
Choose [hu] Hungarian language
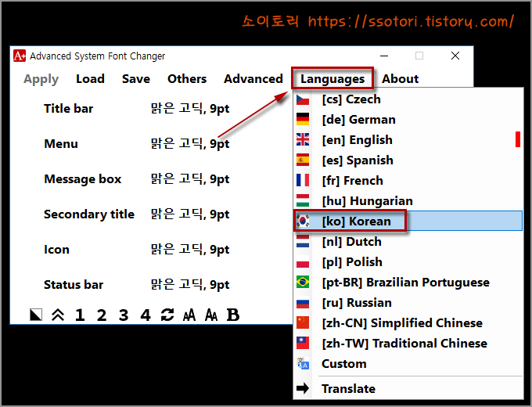coord(408,201)
